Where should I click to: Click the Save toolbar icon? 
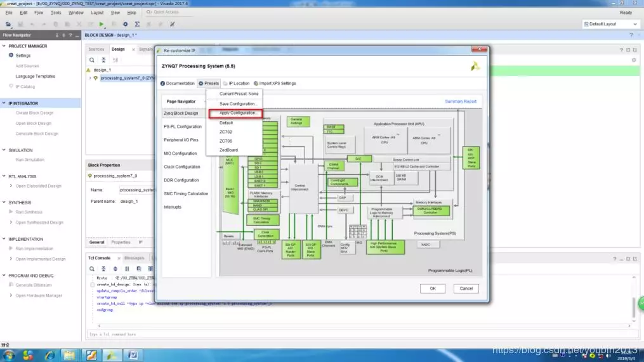(x=20, y=24)
